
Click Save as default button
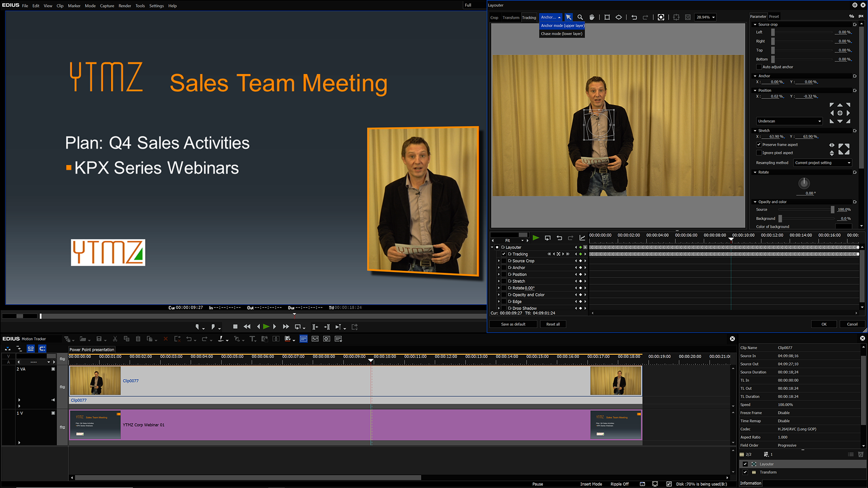coord(513,324)
